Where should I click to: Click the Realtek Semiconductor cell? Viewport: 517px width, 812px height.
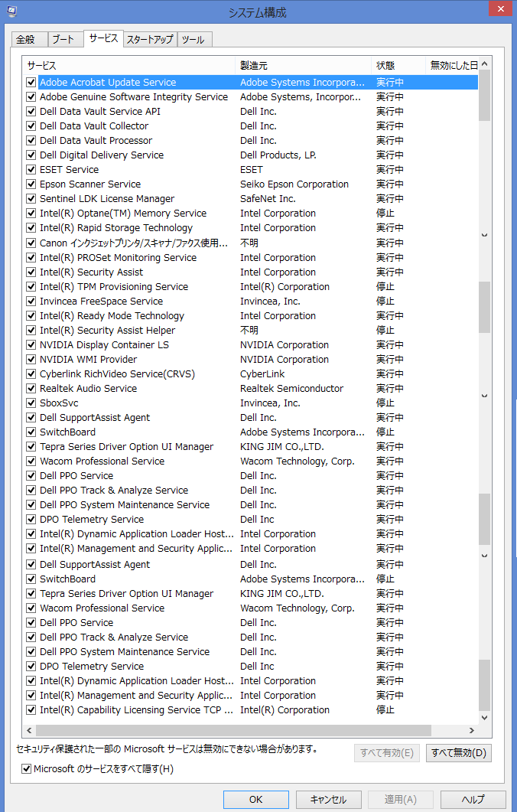[x=291, y=388]
